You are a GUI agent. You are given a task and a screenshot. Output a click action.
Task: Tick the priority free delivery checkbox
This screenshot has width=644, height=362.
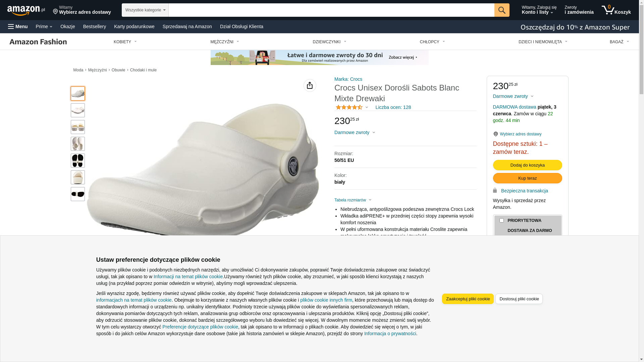pyautogui.click(x=501, y=221)
